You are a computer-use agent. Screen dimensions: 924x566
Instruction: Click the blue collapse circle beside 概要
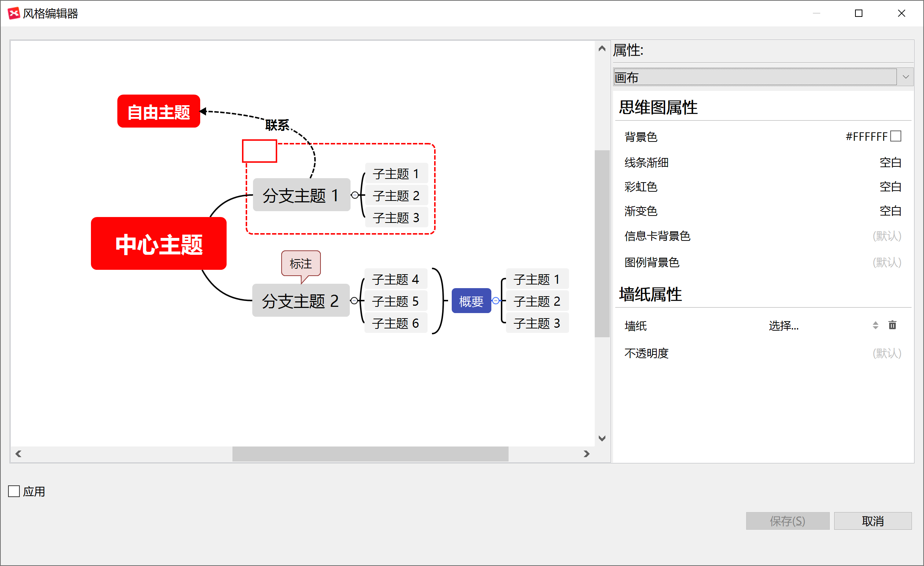point(496,301)
